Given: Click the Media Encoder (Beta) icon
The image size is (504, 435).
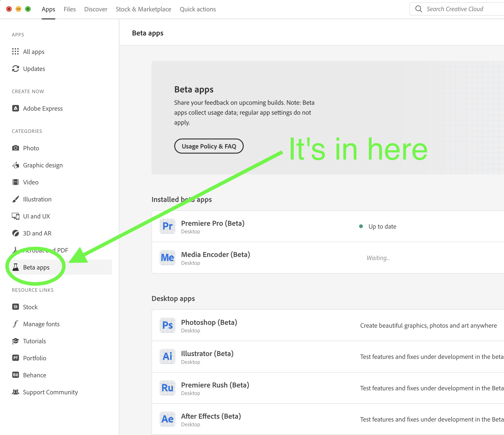Looking at the screenshot, I should 167,258.
